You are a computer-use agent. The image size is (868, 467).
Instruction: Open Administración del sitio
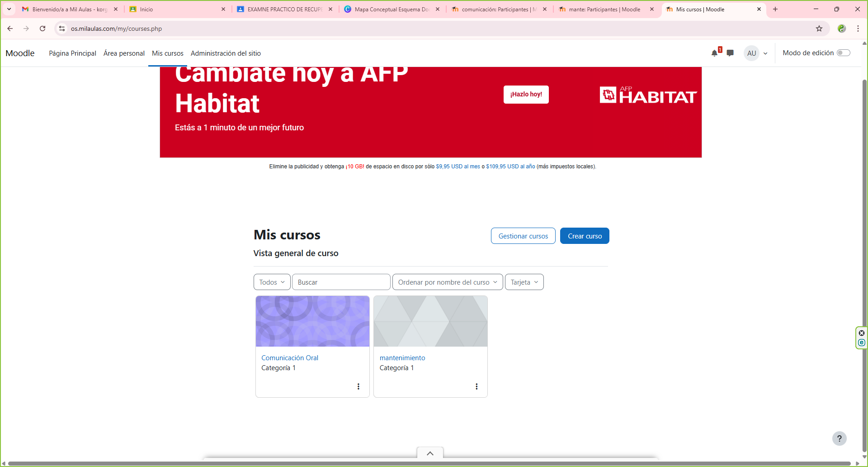(226, 53)
